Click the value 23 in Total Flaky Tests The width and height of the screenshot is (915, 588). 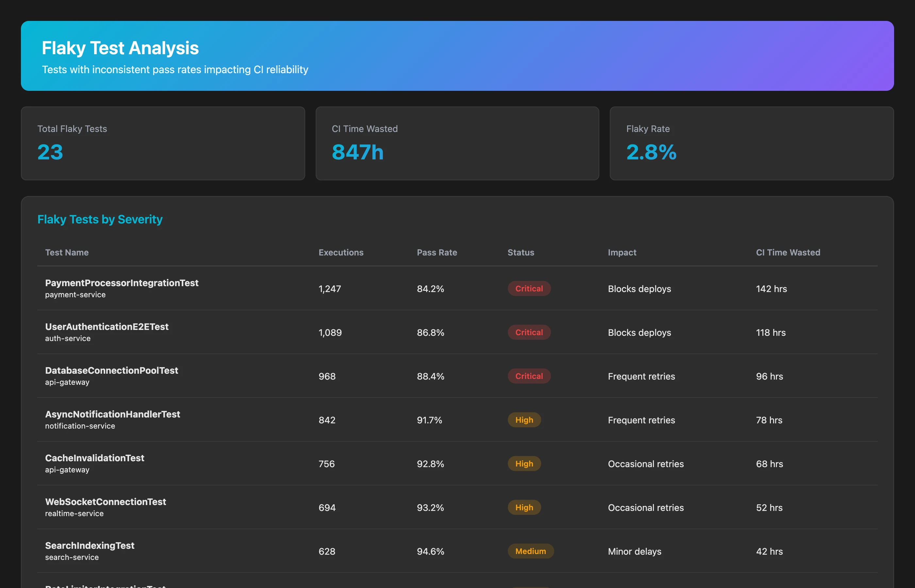click(x=50, y=152)
